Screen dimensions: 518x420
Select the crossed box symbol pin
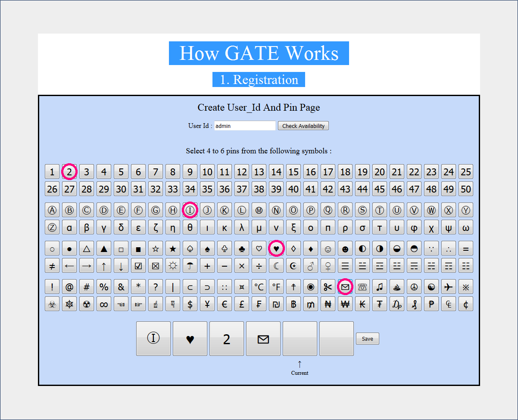click(156, 266)
